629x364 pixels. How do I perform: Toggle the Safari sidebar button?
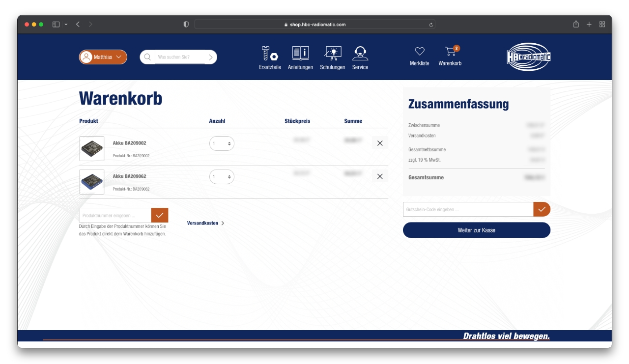(56, 24)
